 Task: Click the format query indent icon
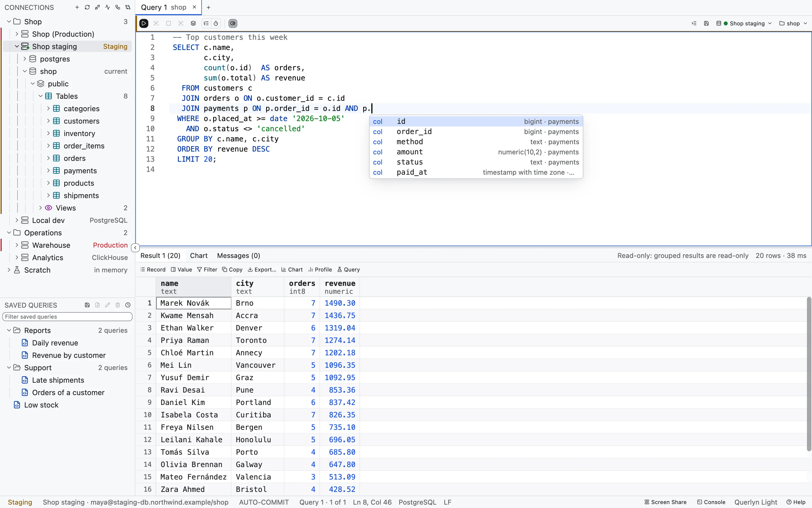pos(694,23)
